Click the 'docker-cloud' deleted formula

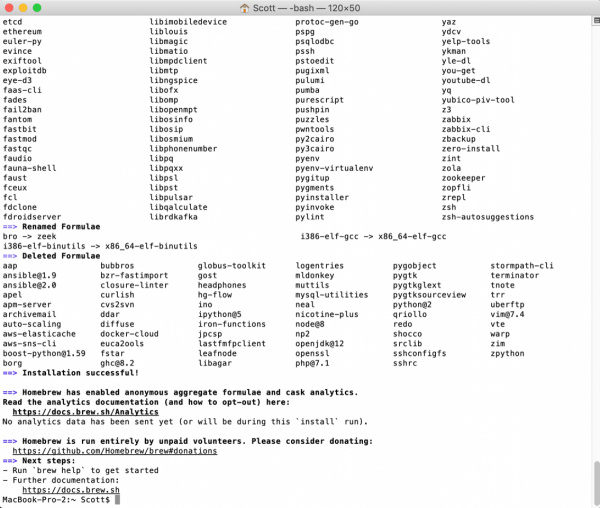(129, 334)
